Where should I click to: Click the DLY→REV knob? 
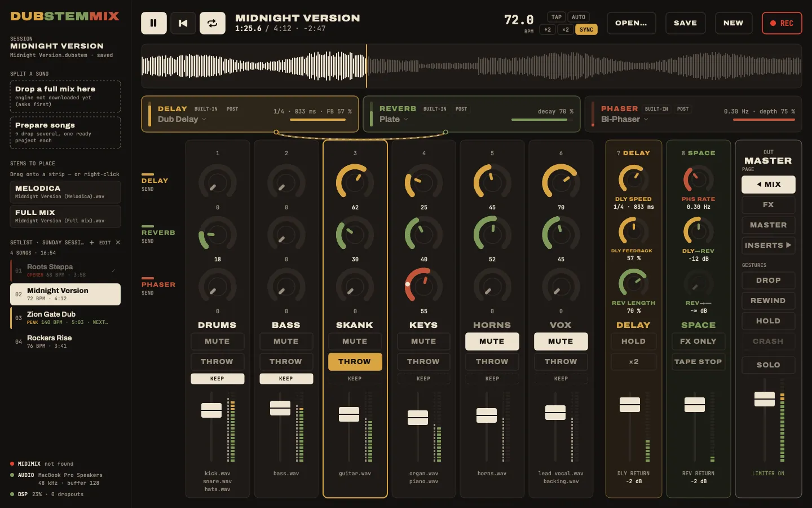pos(698,231)
